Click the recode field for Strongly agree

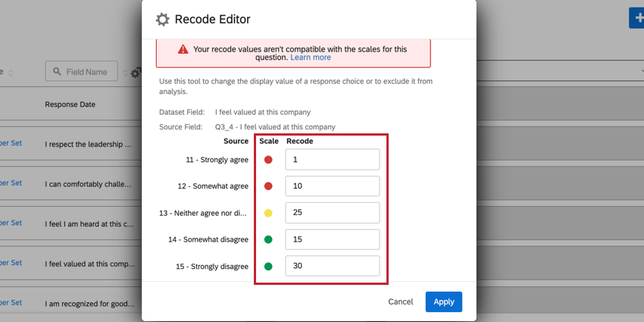[x=332, y=160]
